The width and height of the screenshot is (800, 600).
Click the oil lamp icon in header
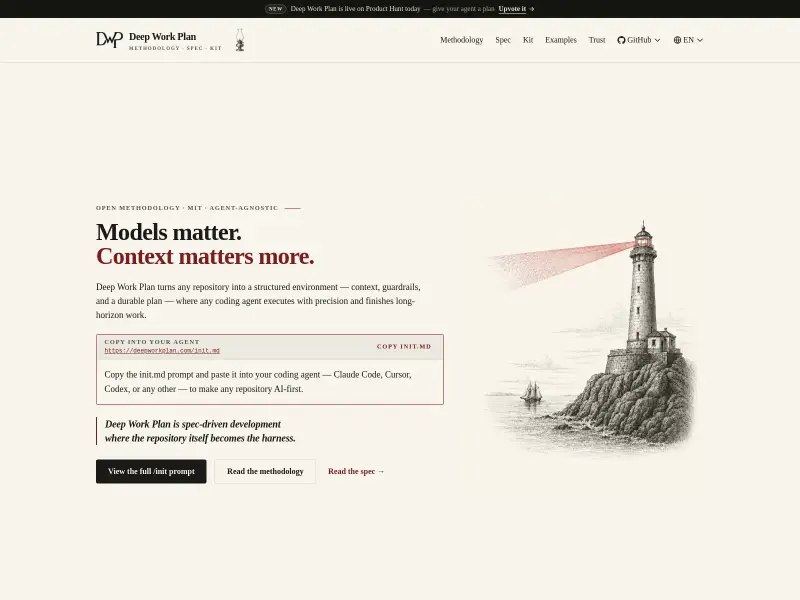pyautogui.click(x=240, y=40)
